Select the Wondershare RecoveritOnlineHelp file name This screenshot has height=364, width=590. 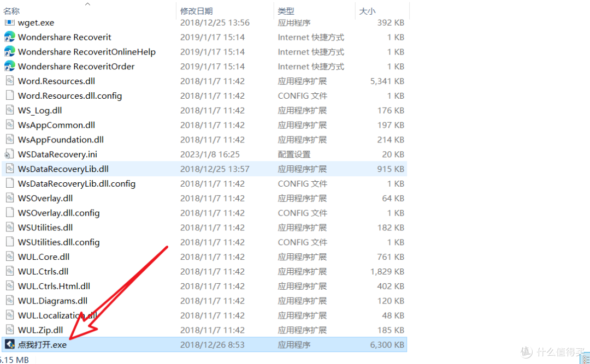(86, 52)
